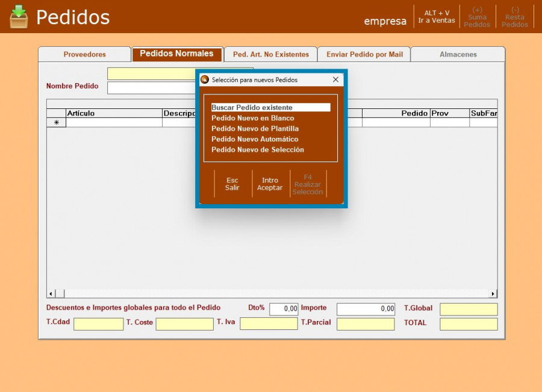
Task: Open Enviar Pedido por Mail tab
Action: pos(364,54)
